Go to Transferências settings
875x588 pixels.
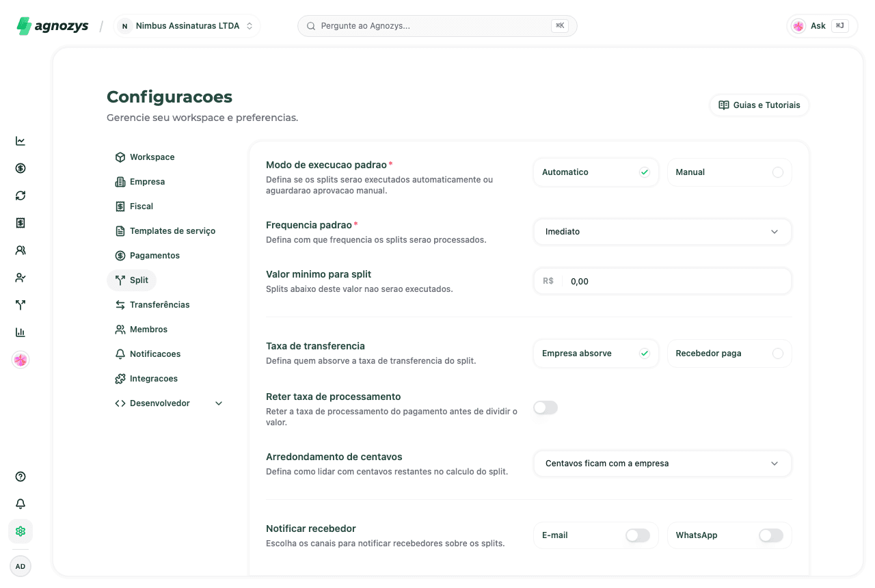[x=152, y=305]
